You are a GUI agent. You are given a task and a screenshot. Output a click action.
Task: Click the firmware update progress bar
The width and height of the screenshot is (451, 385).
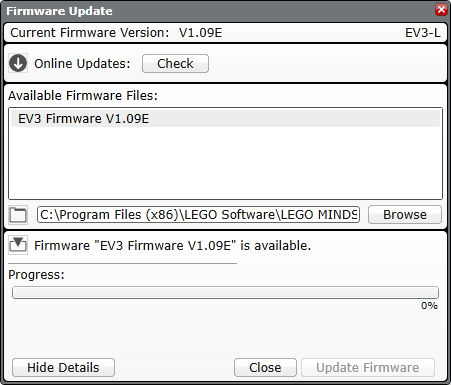point(225,292)
